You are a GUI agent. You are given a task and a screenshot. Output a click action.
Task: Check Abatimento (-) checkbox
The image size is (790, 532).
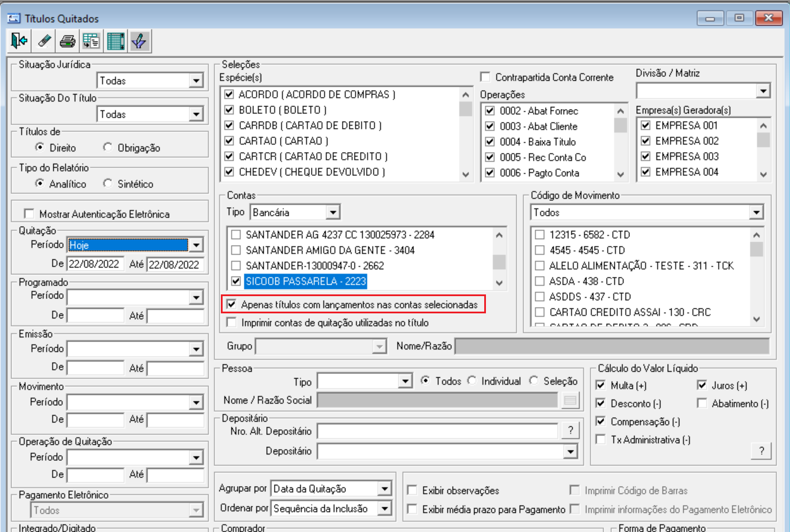702,403
